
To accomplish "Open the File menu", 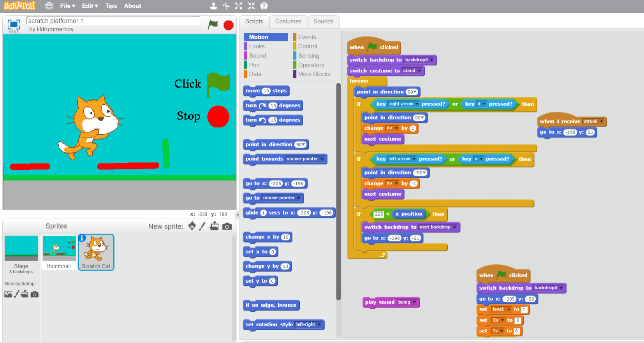I will click(x=67, y=6).
